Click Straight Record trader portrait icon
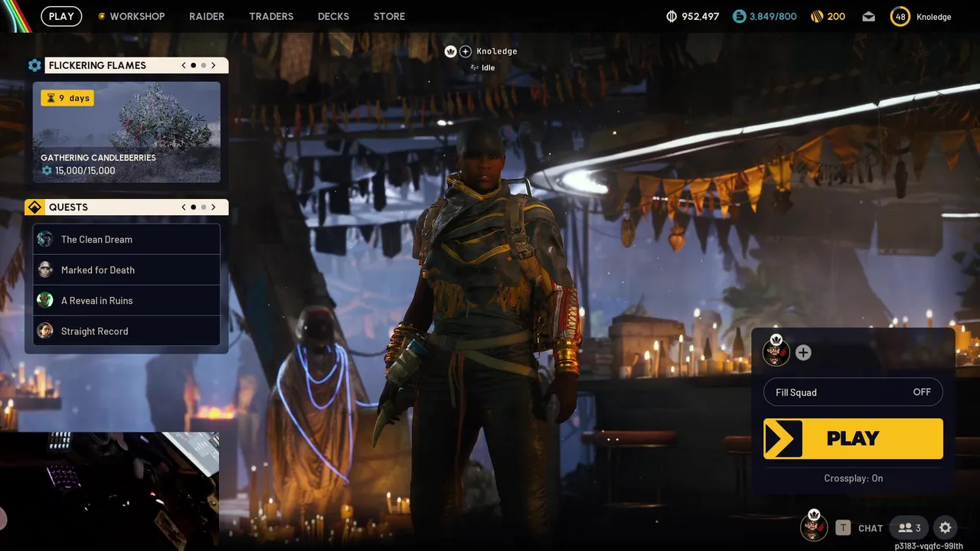 tap(45, 331)
